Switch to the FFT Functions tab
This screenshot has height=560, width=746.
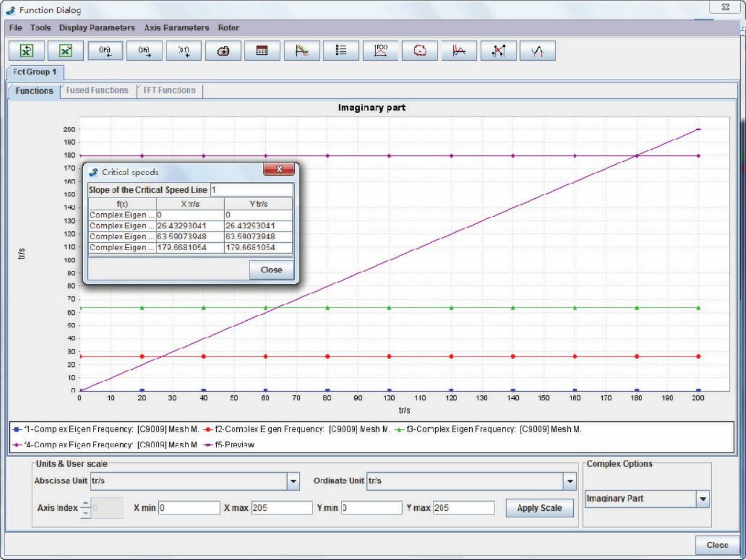169,91
